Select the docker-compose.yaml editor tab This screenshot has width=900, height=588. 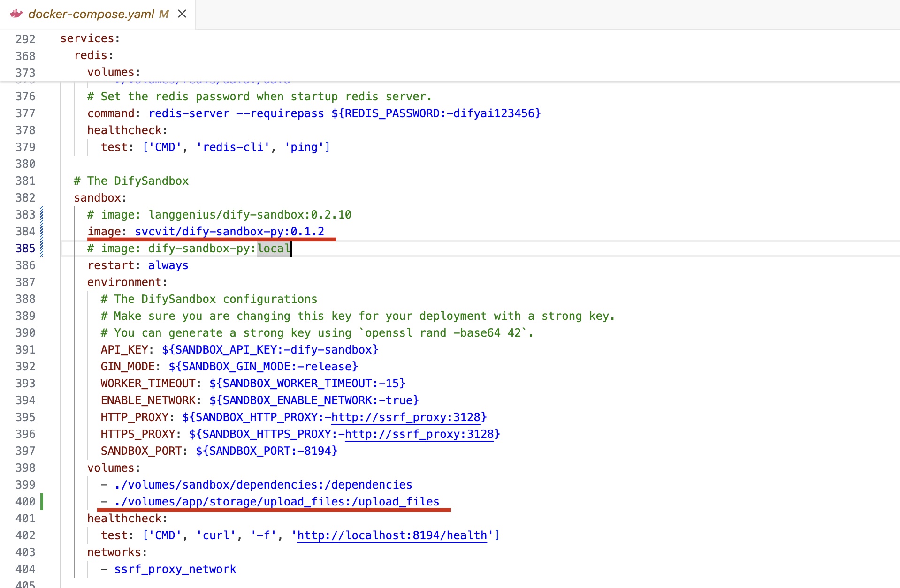(x=91, y=14)
